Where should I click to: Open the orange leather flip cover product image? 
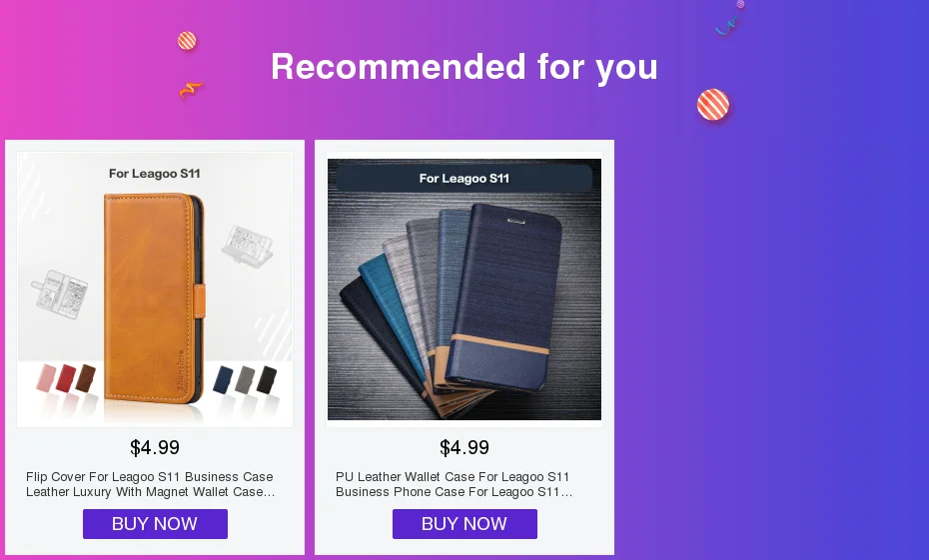point(155,289)
